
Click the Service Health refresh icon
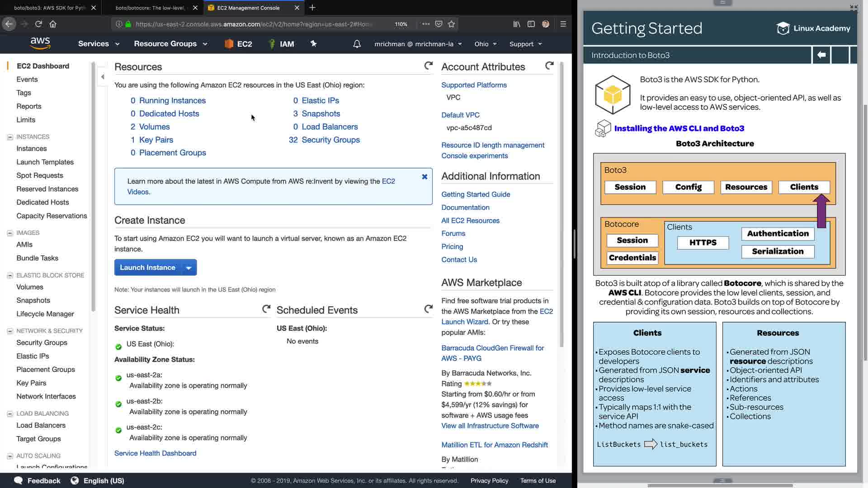[266, 309]
